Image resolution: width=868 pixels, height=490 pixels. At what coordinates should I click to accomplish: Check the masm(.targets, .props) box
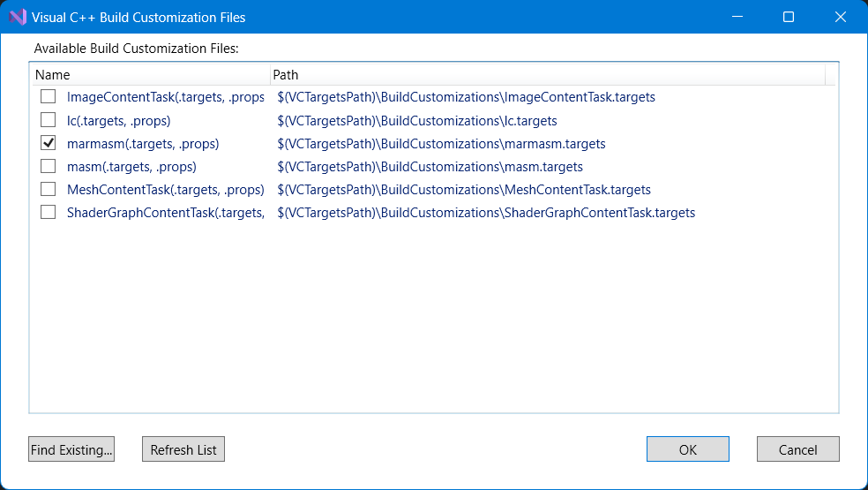[49, 166]
